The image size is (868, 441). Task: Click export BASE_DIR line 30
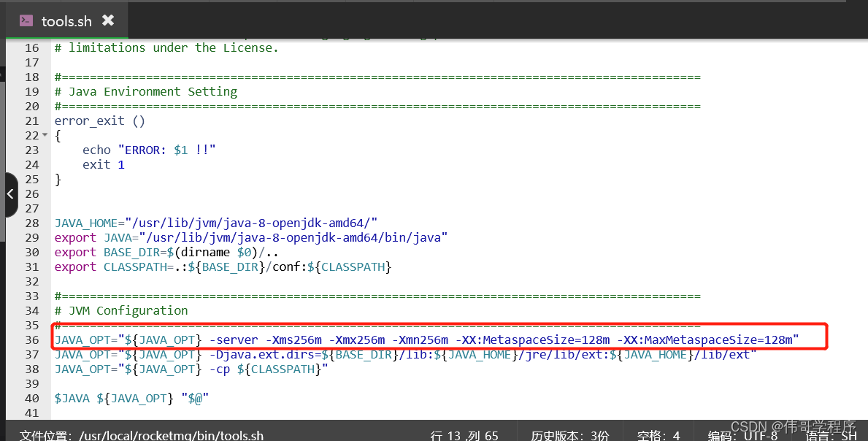point(166,253)
